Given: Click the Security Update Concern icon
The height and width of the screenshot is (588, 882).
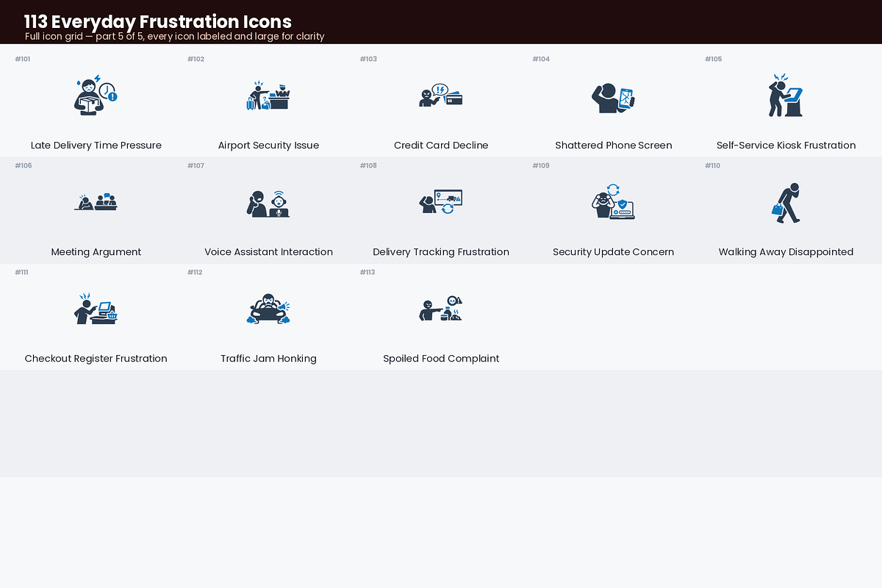Looking at the screenshot, I should 614,202.
